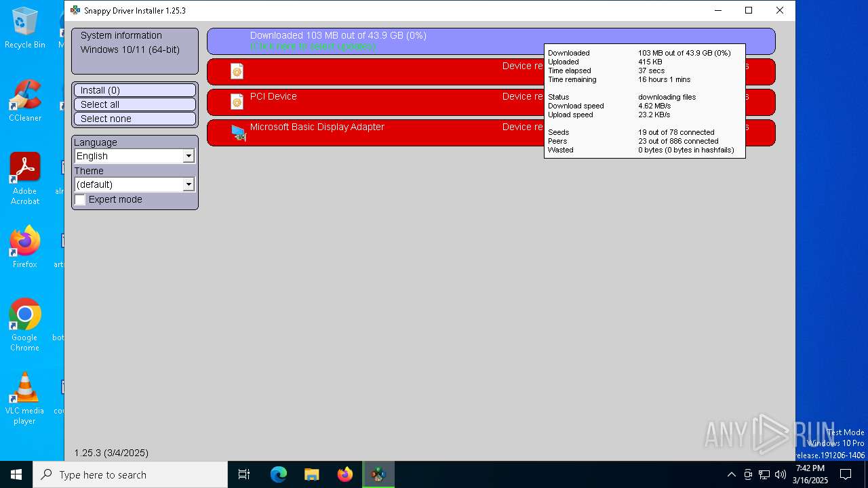Click the unnamed device driver icon
868x488 pixels.
click(237, 71)
